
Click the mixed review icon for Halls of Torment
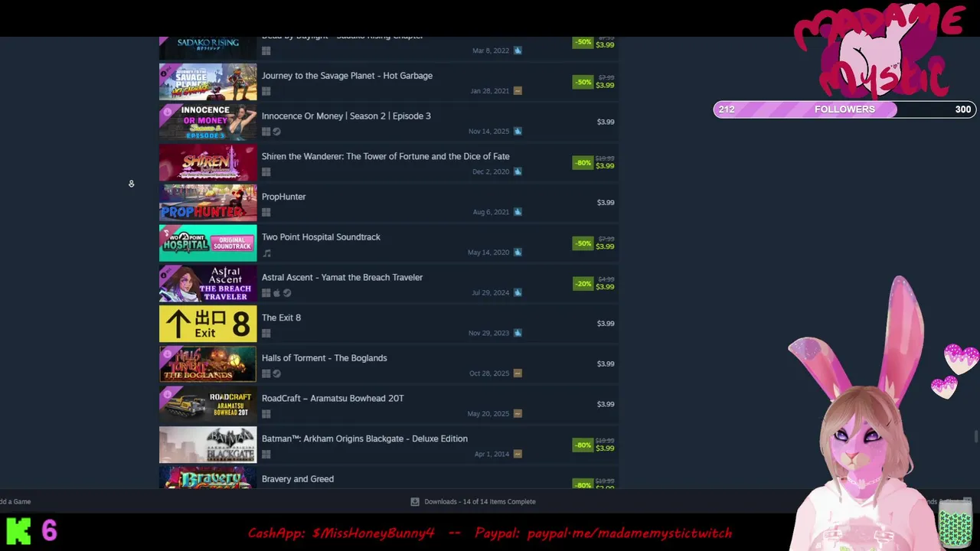pos(518,373)
